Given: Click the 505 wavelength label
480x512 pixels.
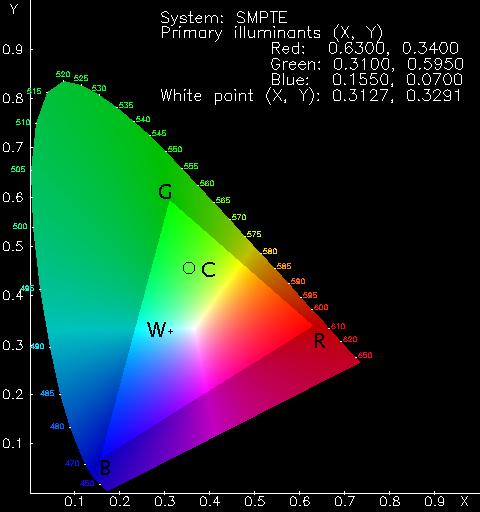Looking at the screenshot, I should coord(18,169).
